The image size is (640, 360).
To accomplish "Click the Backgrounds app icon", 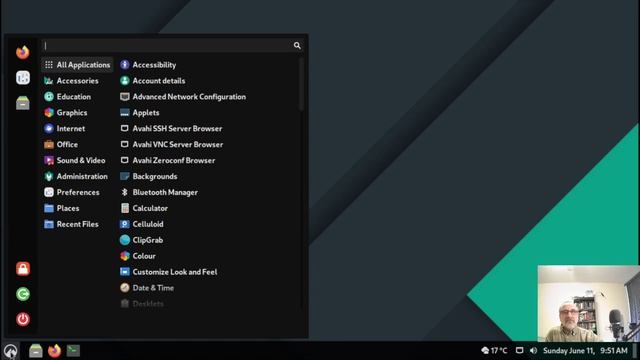I will tap(125, 176).
